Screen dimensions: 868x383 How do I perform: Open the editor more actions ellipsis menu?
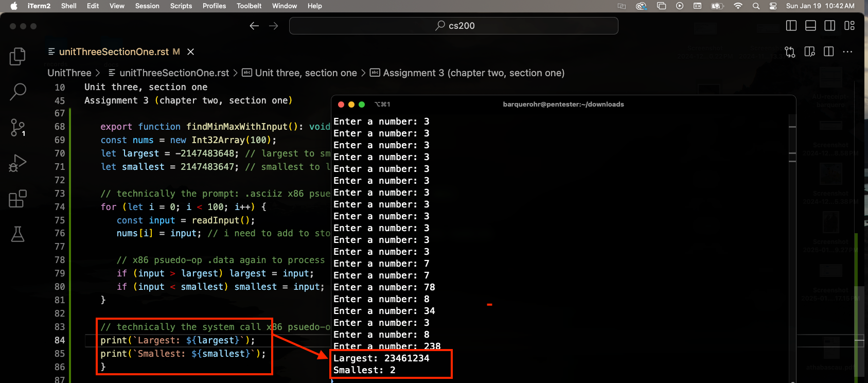[848, 52]
